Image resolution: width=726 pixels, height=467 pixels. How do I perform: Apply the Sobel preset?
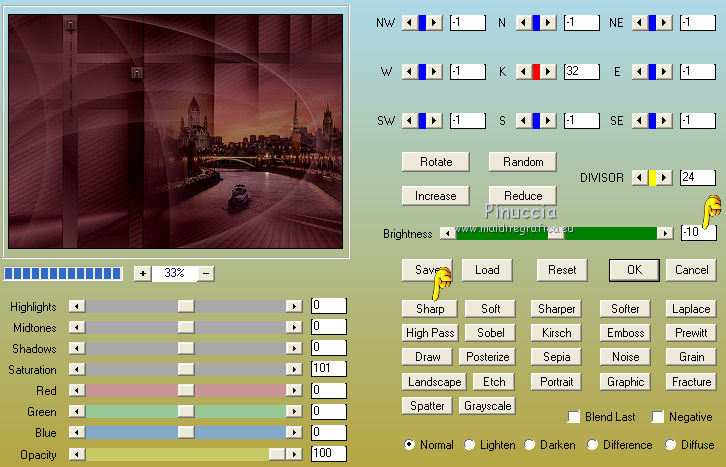click(x=490, y=333)
